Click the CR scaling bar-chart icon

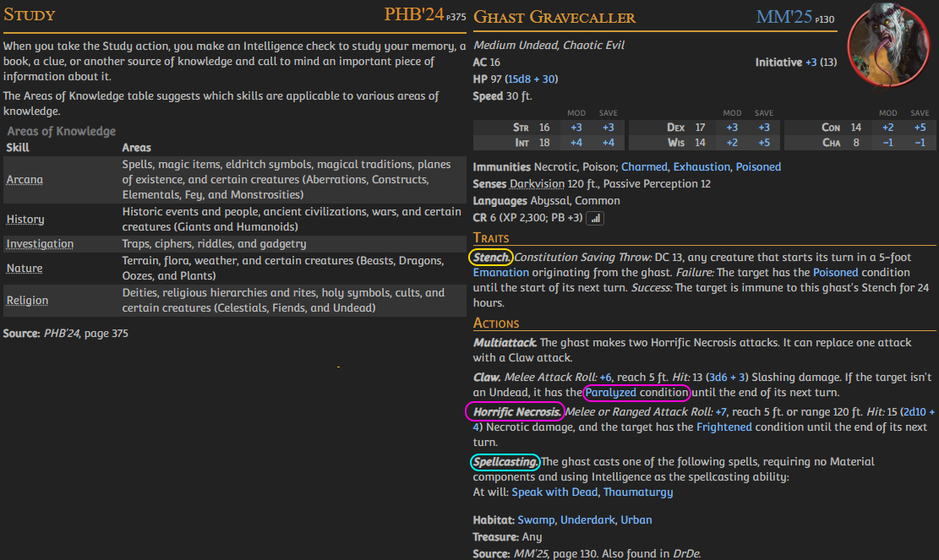595,219
